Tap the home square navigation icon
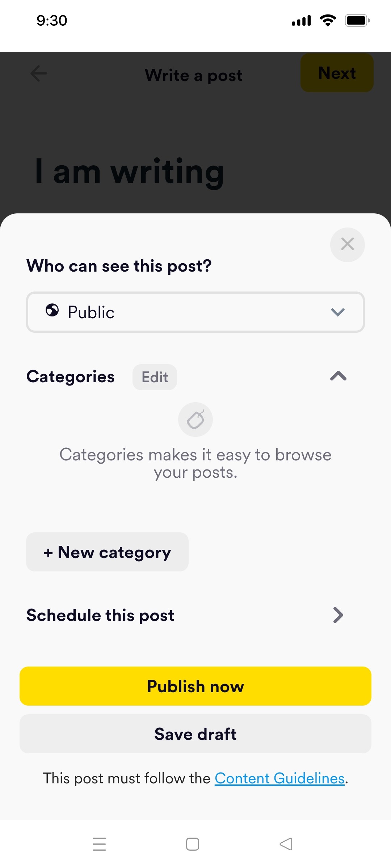 coord(193,844)
